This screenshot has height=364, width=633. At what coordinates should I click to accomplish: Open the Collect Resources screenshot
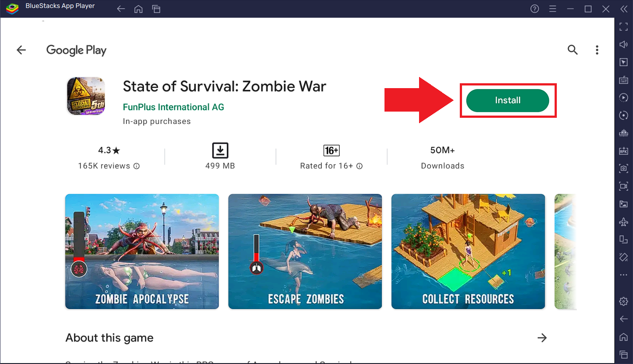[x=468, y=252]
